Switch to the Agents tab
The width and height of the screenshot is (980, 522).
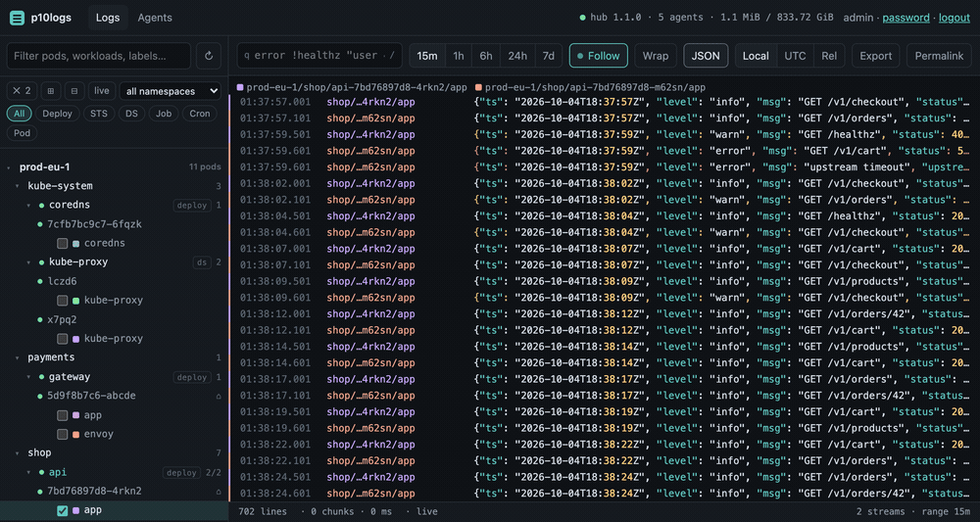[x=155, y=18]
